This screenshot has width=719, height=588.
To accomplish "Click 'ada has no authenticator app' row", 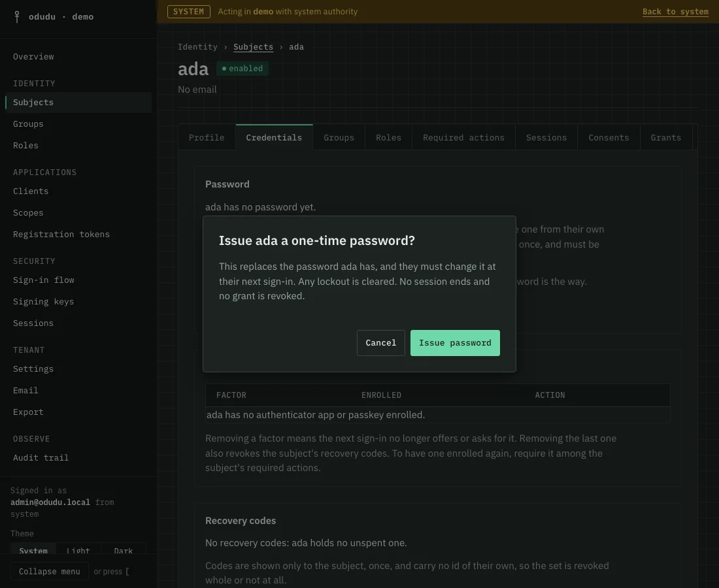I will pos(437,416).
